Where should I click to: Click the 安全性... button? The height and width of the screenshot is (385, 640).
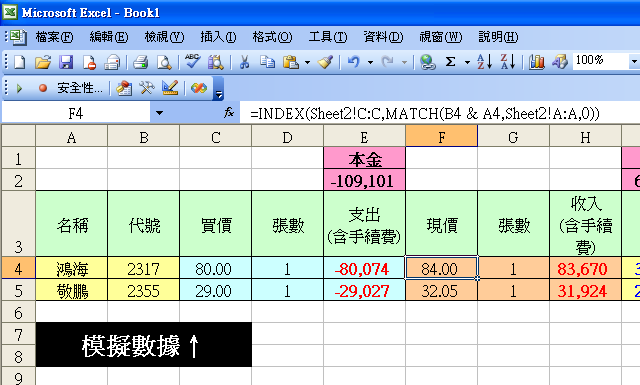pyautogui.click(x=80, y=88)
